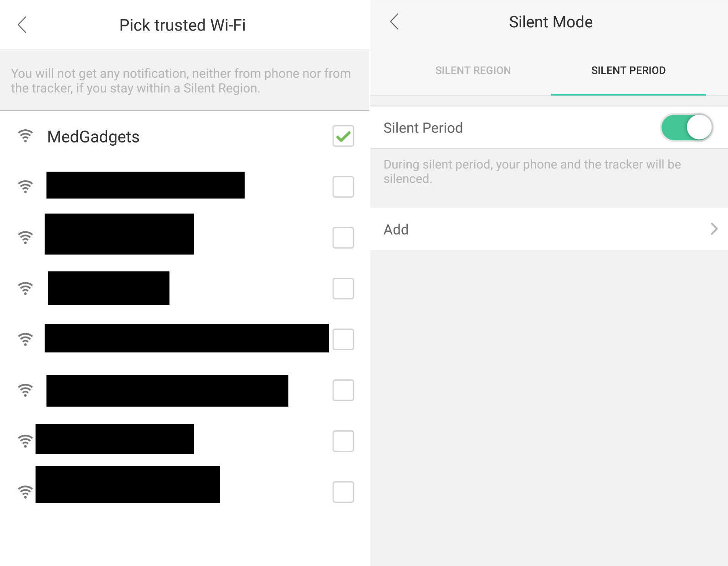The image size is (728, 566).
Task: Tap the Add silent period entry
Action: point(396,229)
